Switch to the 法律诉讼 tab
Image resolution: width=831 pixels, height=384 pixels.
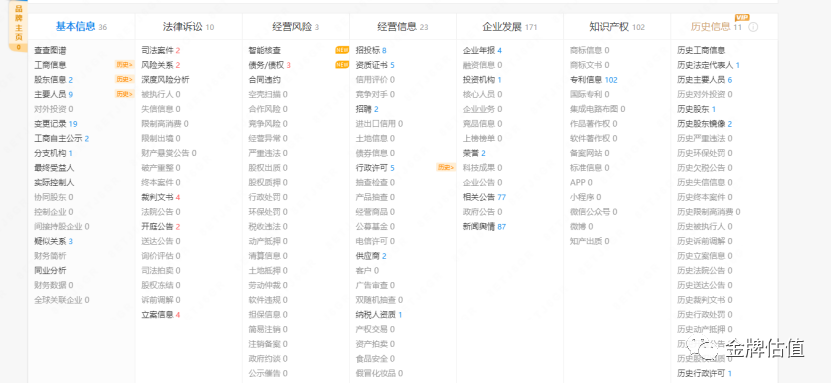click(189, 26)
